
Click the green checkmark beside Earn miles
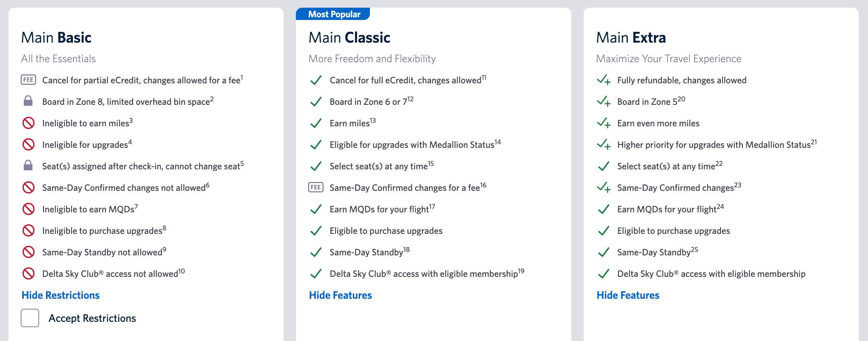pyautogui.click(x=316, y=123)
